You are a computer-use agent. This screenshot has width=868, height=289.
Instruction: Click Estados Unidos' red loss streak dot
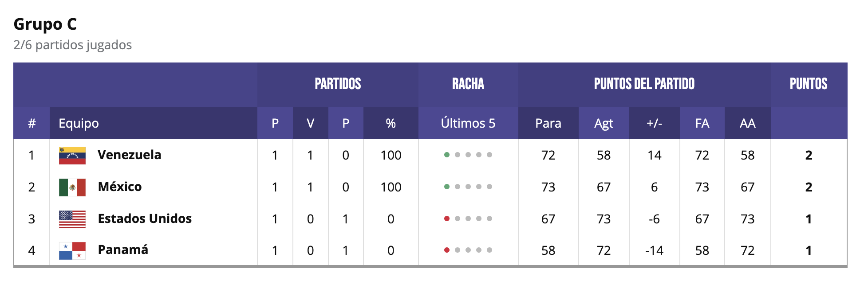point(447,219)
